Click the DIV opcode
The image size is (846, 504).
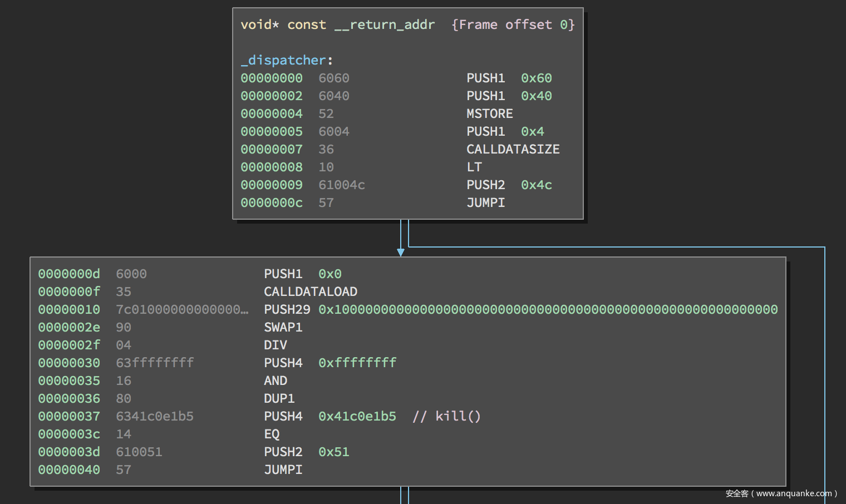coord(275,345)
